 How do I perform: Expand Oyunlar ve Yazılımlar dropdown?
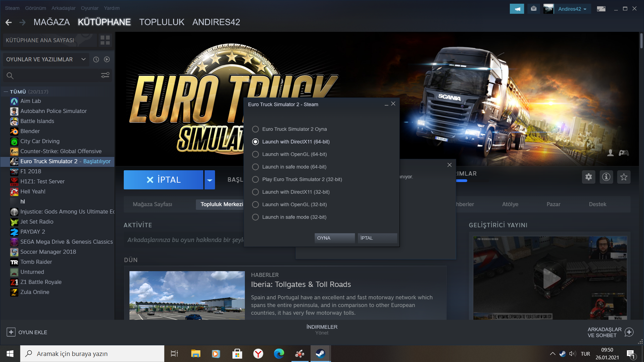point(83,59)
